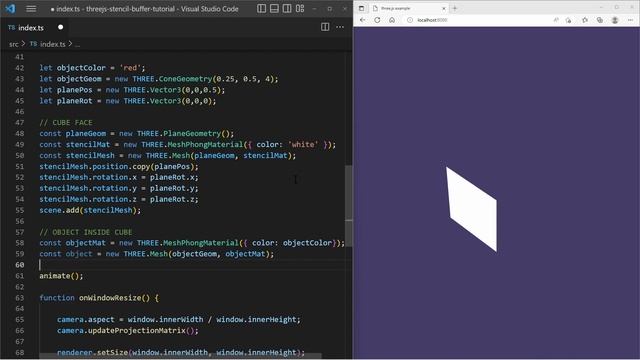Click 'camera.aspect' on line 65
Viewport: 640px width, 360px height.
pyautogui.click(x=85, y=320)
